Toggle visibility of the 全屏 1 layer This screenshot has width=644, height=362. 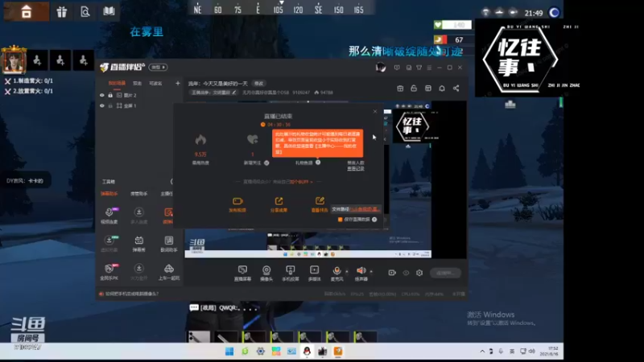[x=102, y=106]
